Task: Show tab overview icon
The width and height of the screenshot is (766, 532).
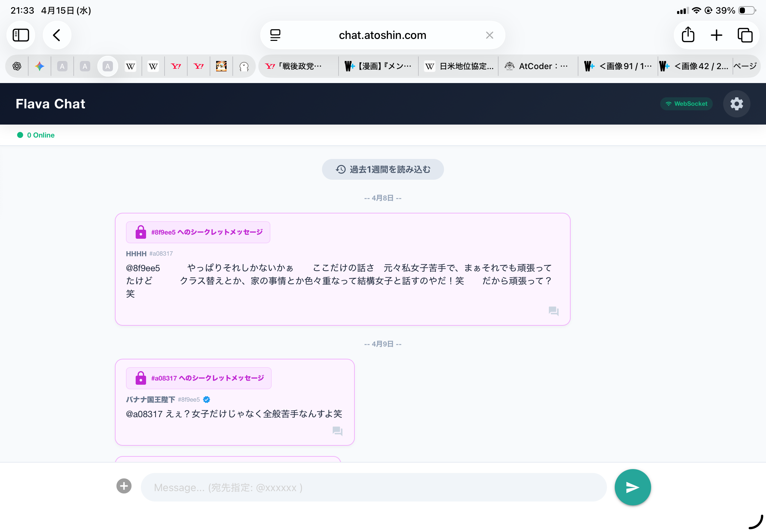Action: click(745, 35)
